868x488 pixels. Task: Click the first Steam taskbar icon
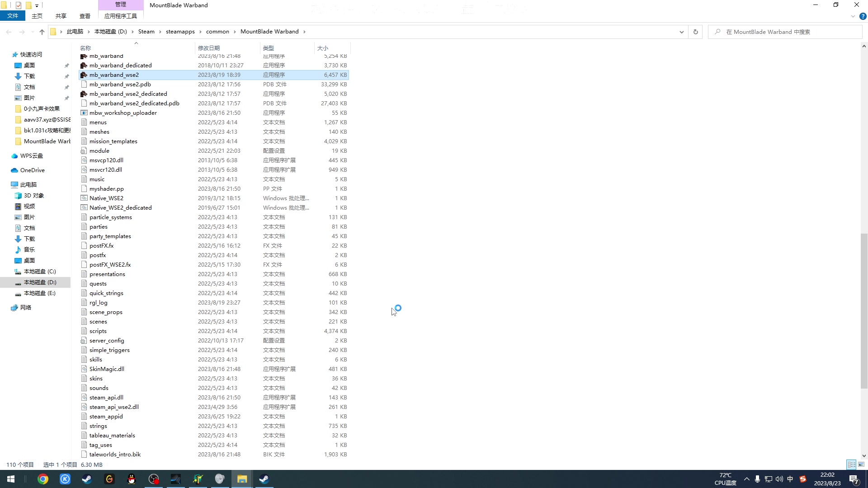[87, 479]
